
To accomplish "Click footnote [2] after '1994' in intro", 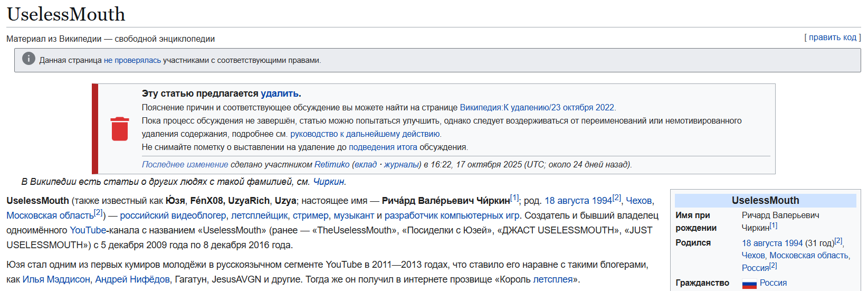I will (x=617, y=198).
